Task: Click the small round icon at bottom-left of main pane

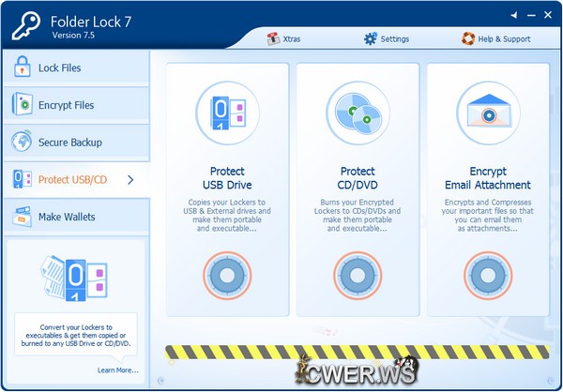Action: point(161,380)
